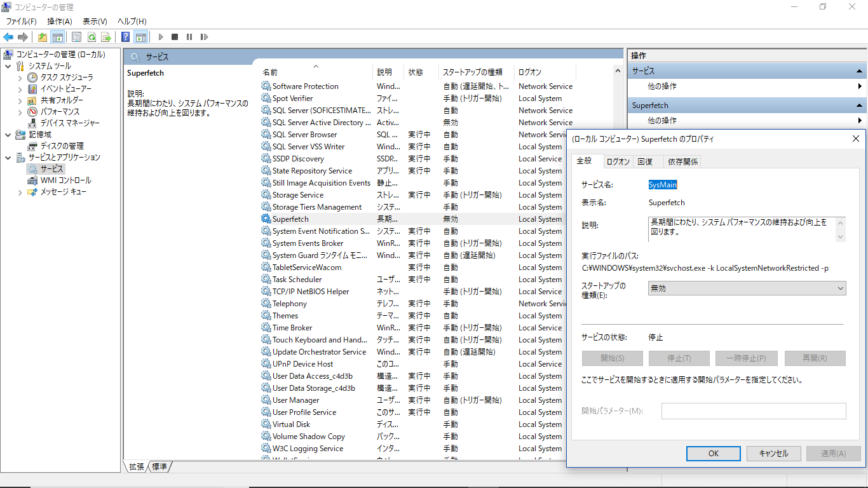Select パフォーマンス in the tree
Image resolution: width=868 pixels, height=488 pixels.
click(60, 111)
